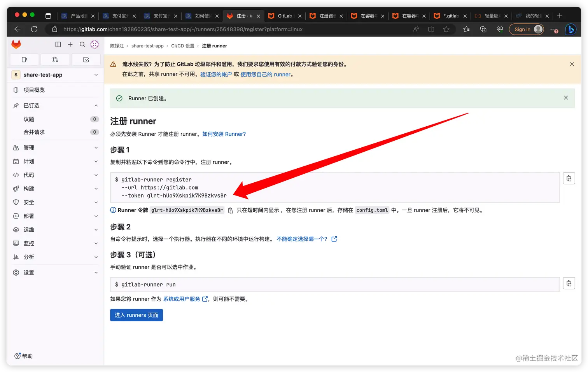Switch to the '如何使用' browser tab
588x372 pixels.
(x=202, y=16)
